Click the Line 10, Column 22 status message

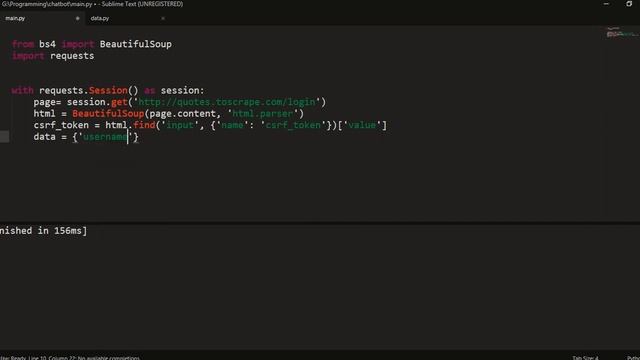coord(70,358)
